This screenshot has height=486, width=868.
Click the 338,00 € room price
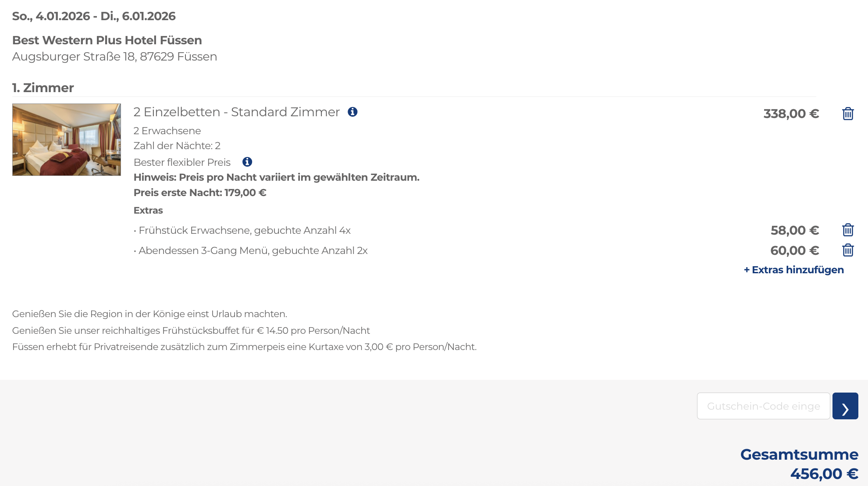(x=791, y=114)
